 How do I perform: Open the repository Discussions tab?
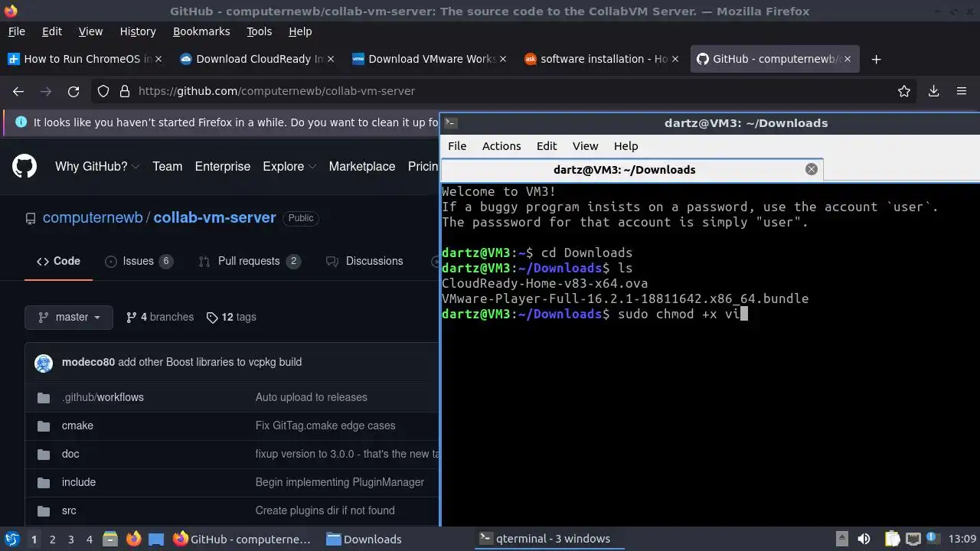[364, 261]
